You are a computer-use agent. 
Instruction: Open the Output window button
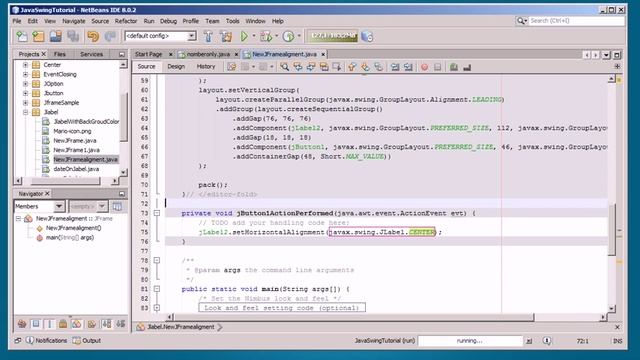(x=87, y=340)
